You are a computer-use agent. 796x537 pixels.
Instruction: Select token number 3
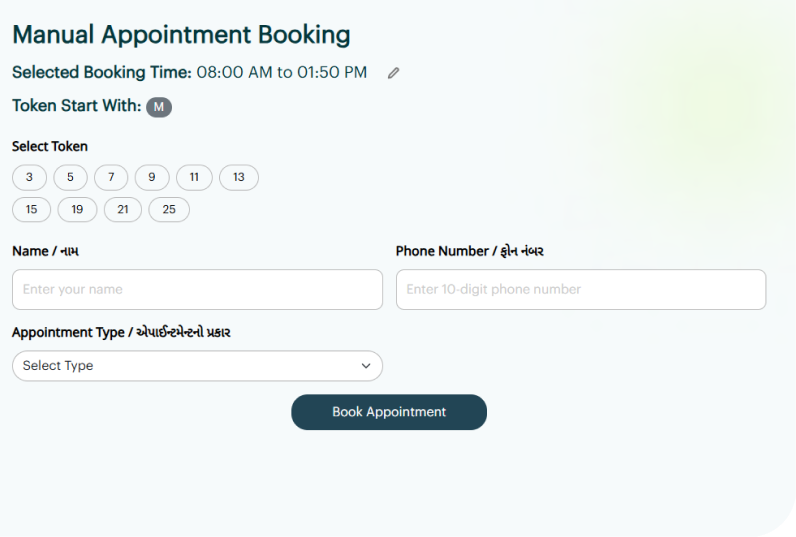[x=30, y=178]
